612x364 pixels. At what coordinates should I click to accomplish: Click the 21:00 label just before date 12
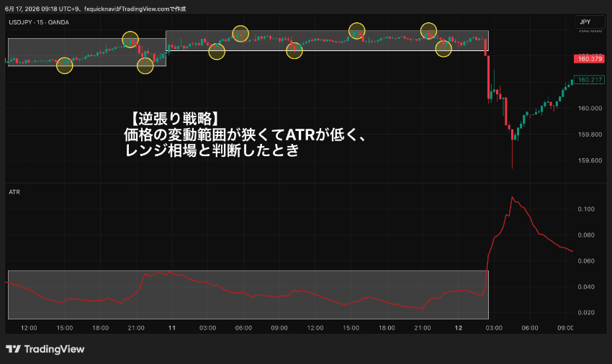[x=423, y=328]
